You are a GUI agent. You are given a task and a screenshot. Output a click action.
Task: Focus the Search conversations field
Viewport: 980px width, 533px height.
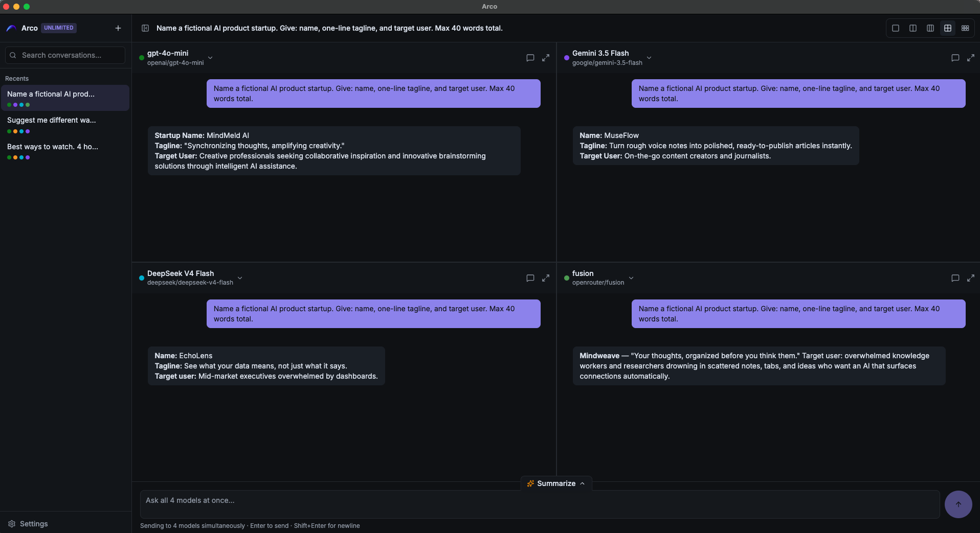pos(65,55)
